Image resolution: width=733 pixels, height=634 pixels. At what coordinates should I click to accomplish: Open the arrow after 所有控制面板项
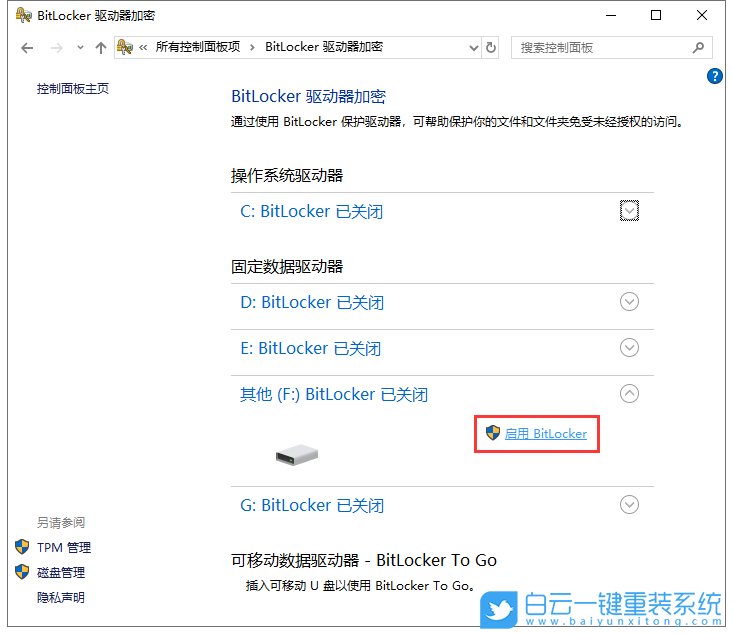point(252,47)
